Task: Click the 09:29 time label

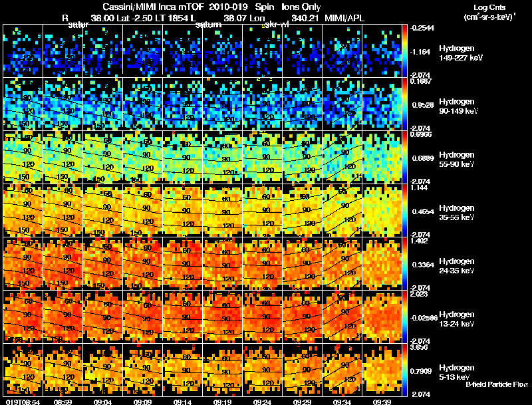Action: 302,402
